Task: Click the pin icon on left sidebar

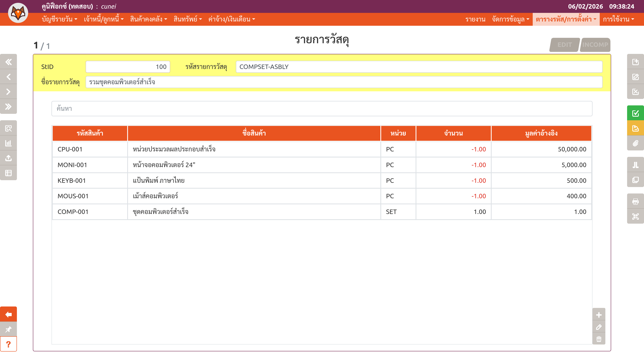Action: [8, 329]
